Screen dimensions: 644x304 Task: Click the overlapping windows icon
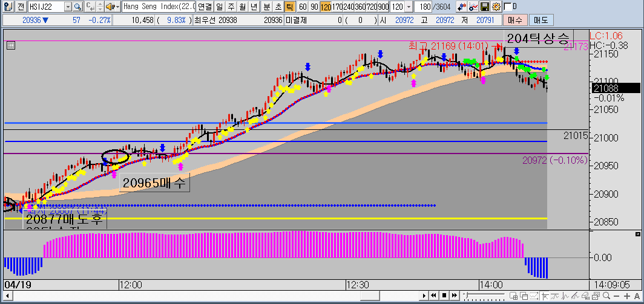tap(524, 296)
